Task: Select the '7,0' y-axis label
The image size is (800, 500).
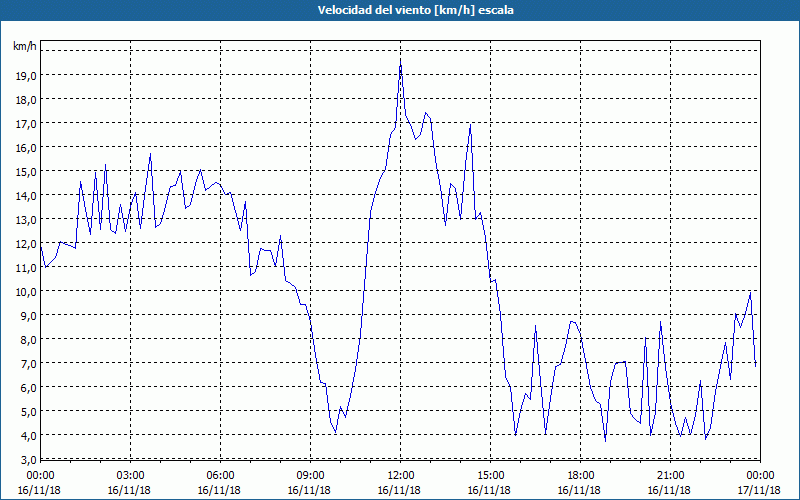Action: coord(29,363)
